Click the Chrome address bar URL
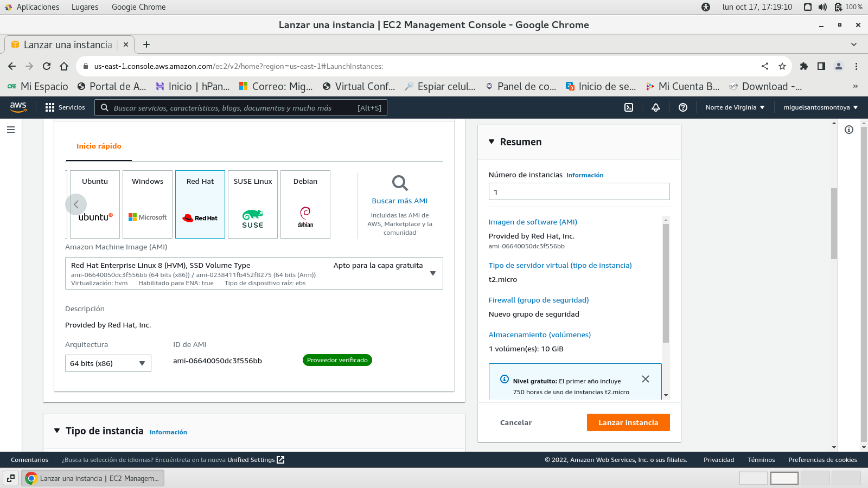868x488 pixels. (x=239, y=66)
